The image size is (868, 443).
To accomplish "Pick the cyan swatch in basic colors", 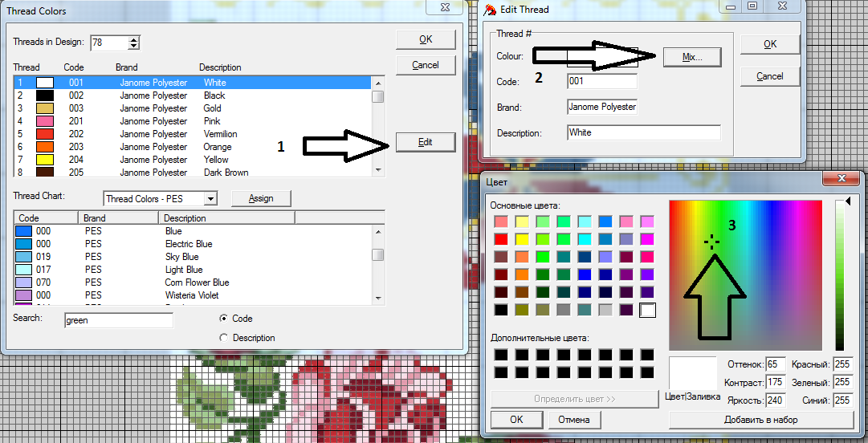I will click(584, 239).
